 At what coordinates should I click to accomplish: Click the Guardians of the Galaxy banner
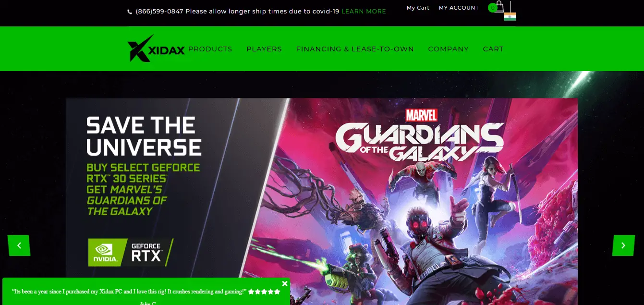(322, 202)
